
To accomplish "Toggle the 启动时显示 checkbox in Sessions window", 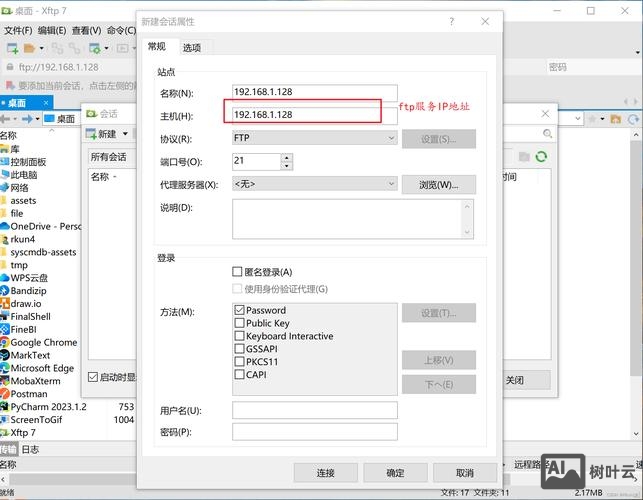I will coord(93,377).
